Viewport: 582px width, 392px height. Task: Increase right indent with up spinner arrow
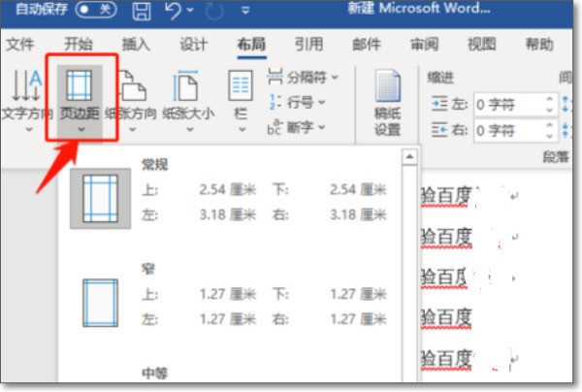click(x=550, y=125)
